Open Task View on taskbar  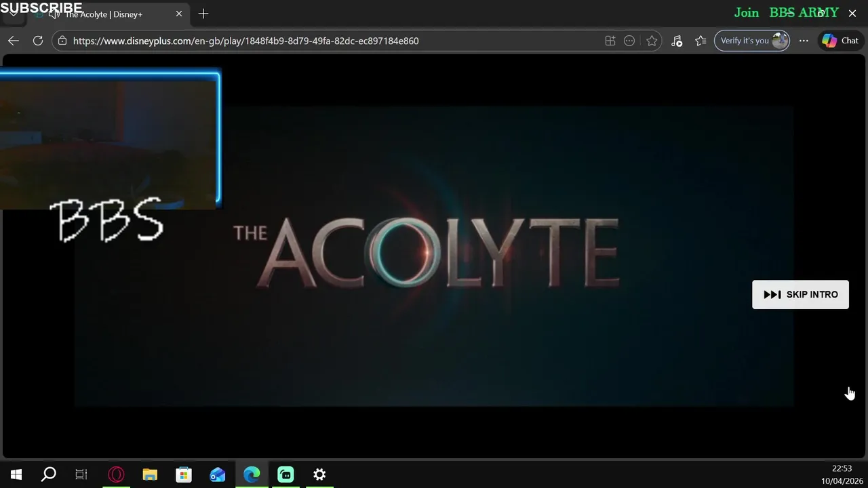pos(81,474)
